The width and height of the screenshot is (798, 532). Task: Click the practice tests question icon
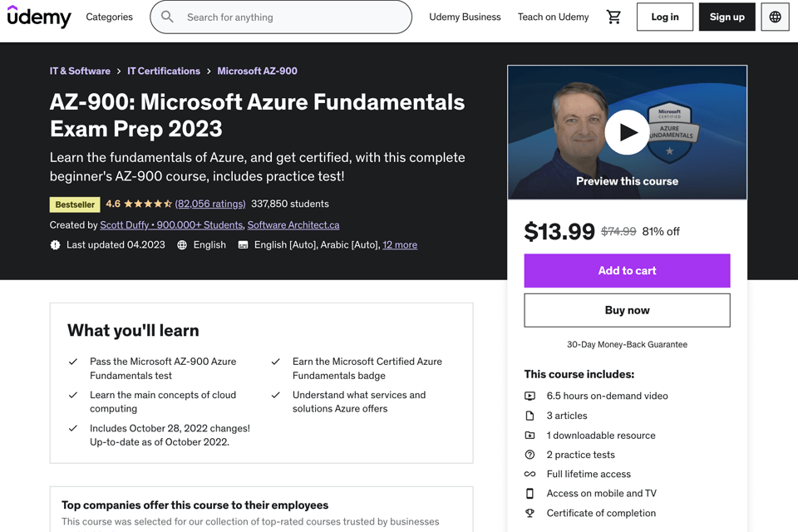click(x=530, y=455)
